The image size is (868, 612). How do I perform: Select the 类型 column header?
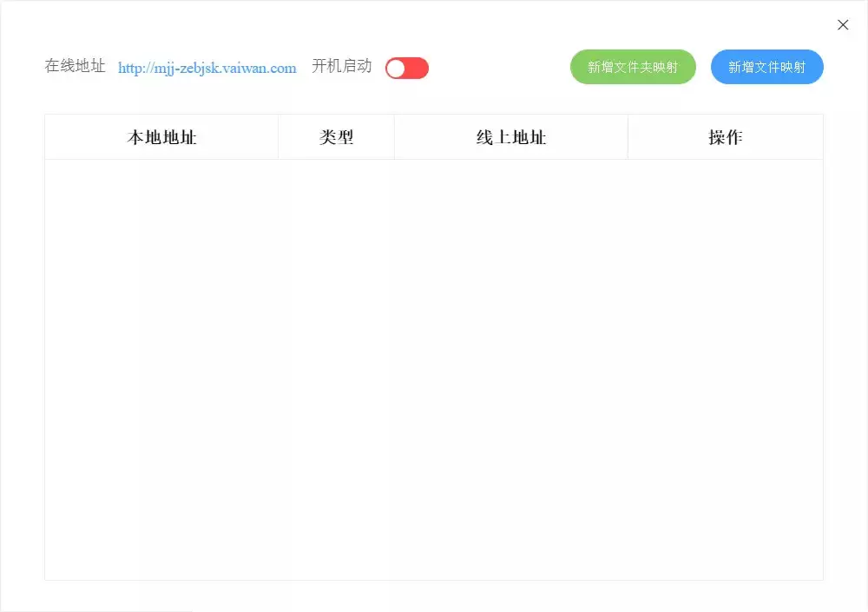click(336, 137)
